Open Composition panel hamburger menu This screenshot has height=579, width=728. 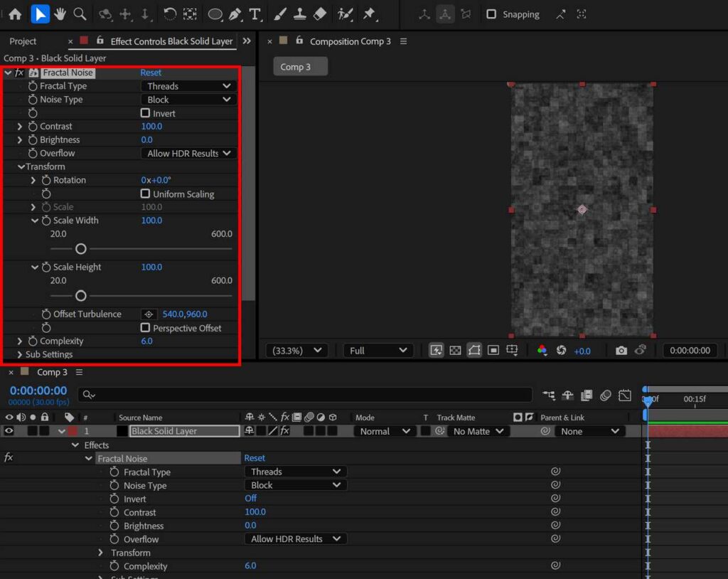404,41
